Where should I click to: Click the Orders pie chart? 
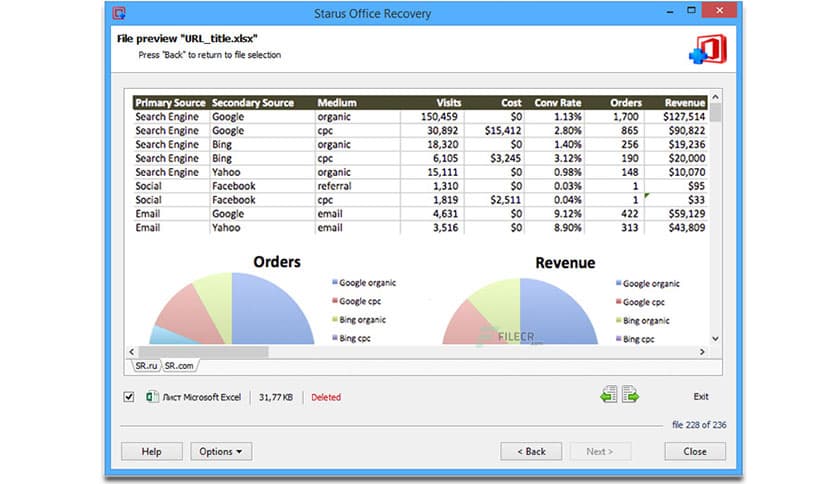pos(232,308)
